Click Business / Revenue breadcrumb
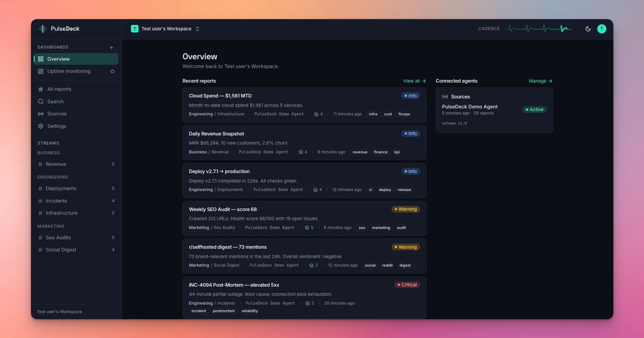This screenshot has width=644, height=338. (208, 152)
